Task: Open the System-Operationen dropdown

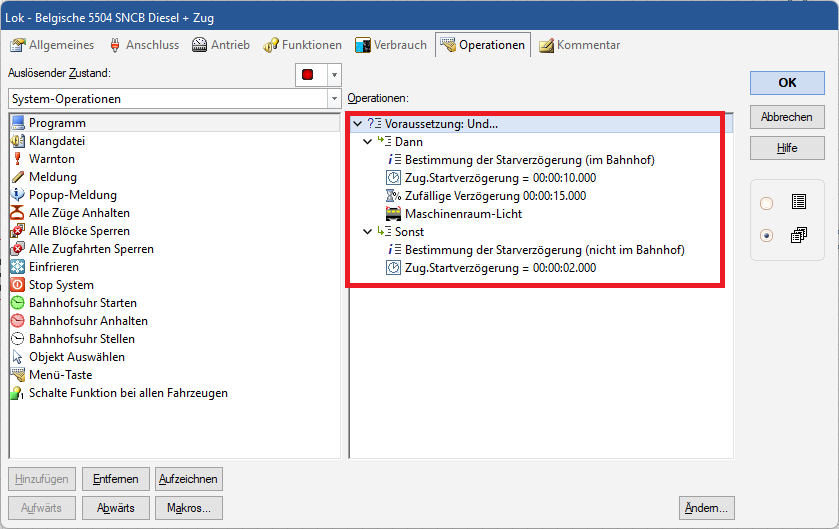Action: point(333,99)
